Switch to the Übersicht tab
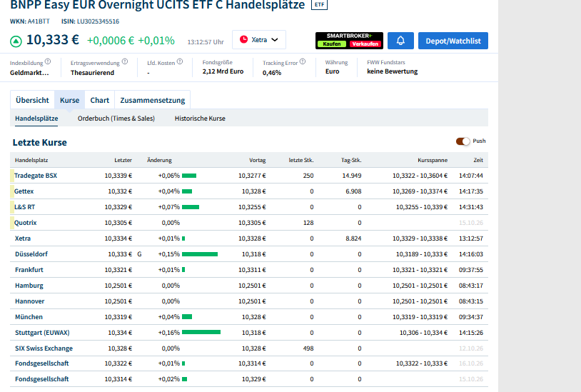This screenshot has height=392, width=581. [32, 100]
